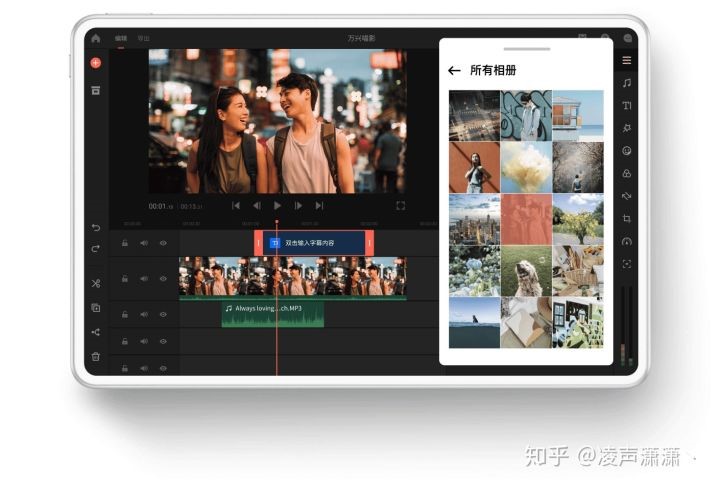Select the beach lifeguard hut photo
This screenshot has width=720, height=486.
[578, 116]
